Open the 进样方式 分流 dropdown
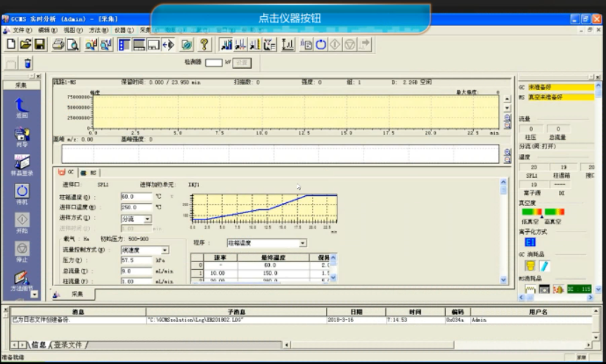 (148, 219)
